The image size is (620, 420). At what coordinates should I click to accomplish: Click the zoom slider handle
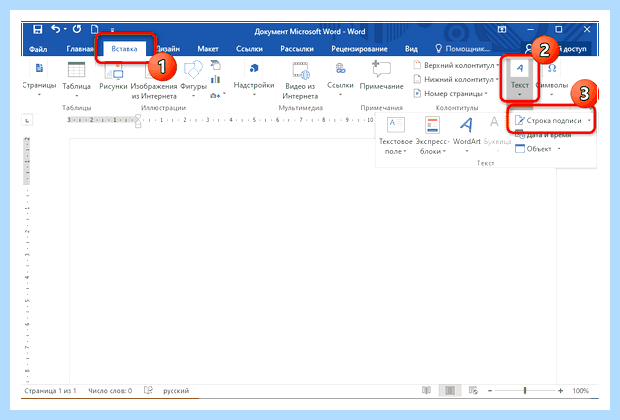pos(525,390)
